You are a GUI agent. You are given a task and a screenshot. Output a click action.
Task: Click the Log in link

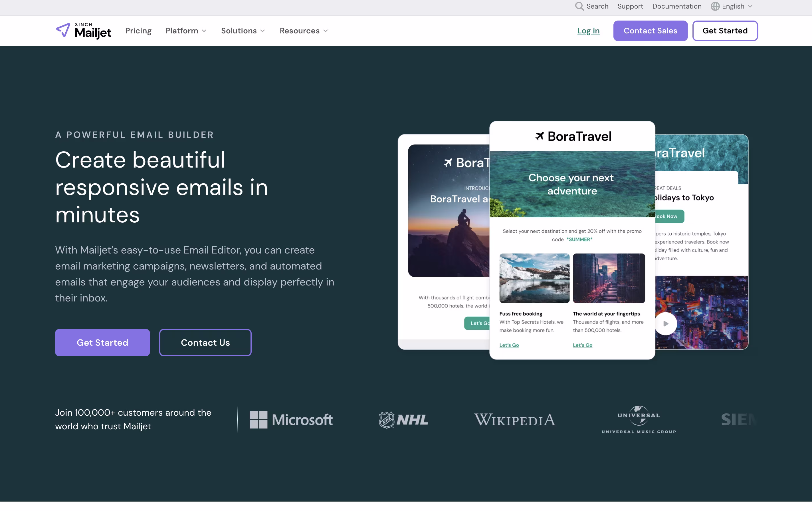point(588,31)
